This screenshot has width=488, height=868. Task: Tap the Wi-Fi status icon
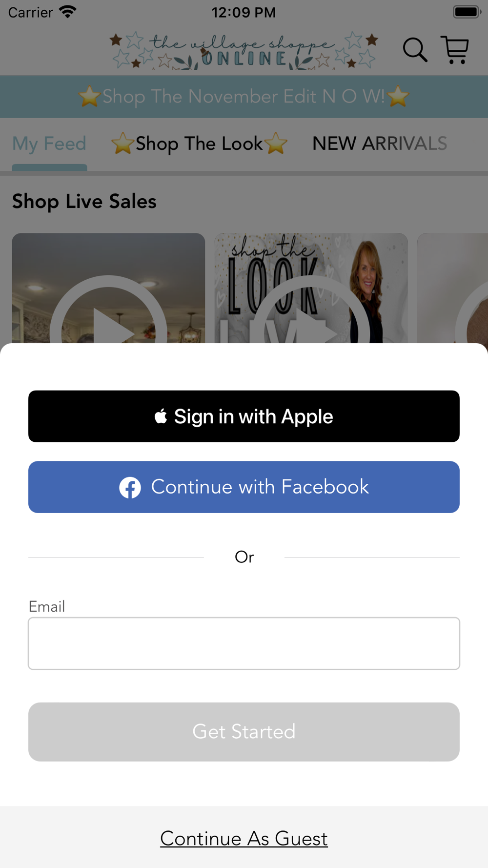[68, 12]
